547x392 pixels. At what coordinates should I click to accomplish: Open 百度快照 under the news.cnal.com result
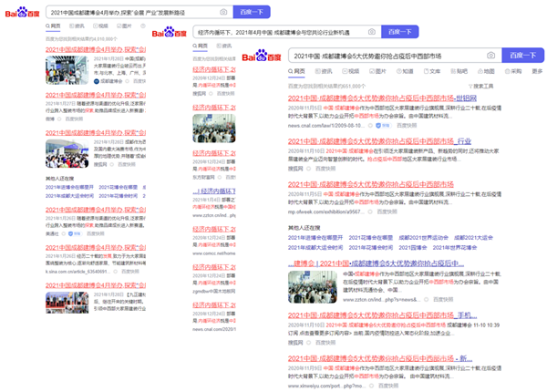pos(407,126)
